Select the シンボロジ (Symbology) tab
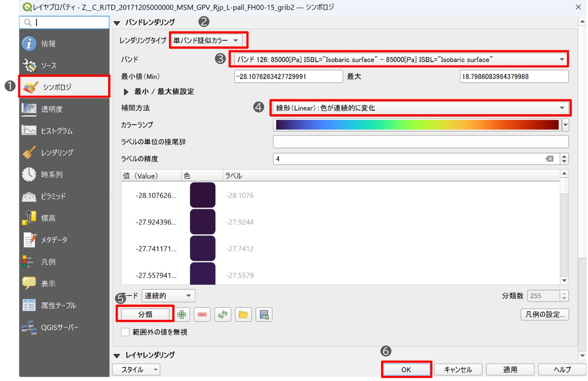The width and height of the screenshot is (588, 381). pyautogui.click(x=64, y=87)
